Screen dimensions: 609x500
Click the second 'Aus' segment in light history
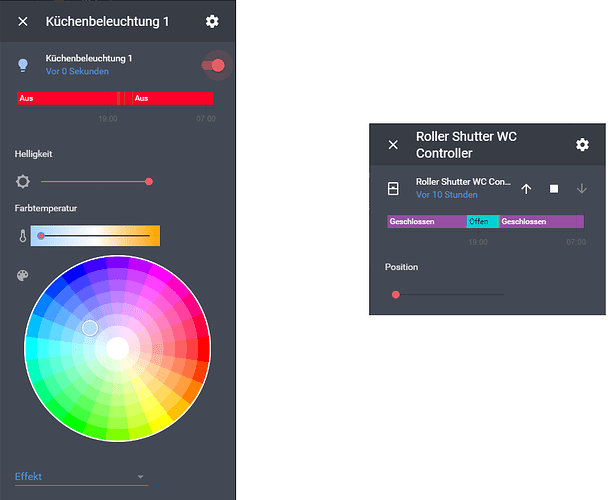[173, 98]
